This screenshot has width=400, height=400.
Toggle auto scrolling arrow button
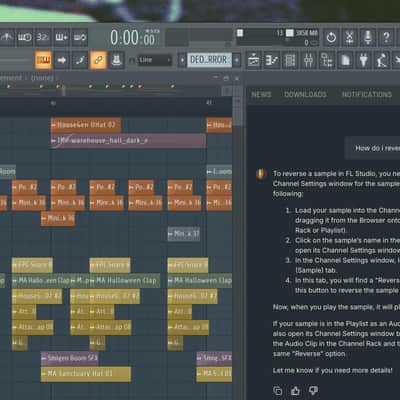[62, 60]
